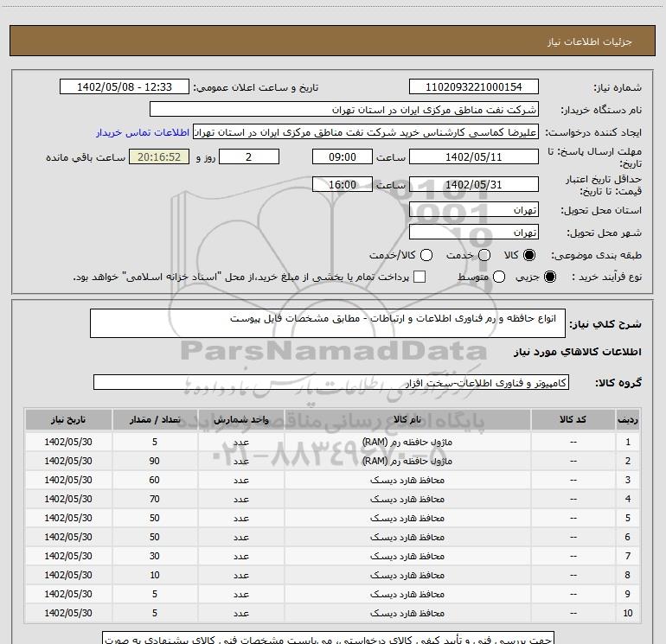Click the ردیف column header
The height and width of the screenshot is (644, 666).
click(x=628, y=420)
